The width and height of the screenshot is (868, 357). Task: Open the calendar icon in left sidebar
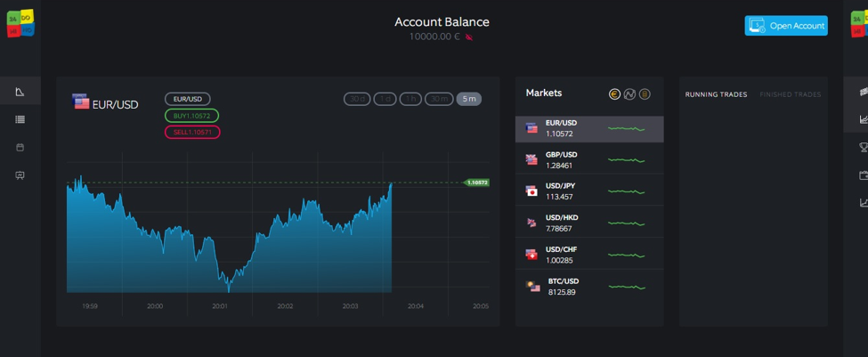click(20, 147)
